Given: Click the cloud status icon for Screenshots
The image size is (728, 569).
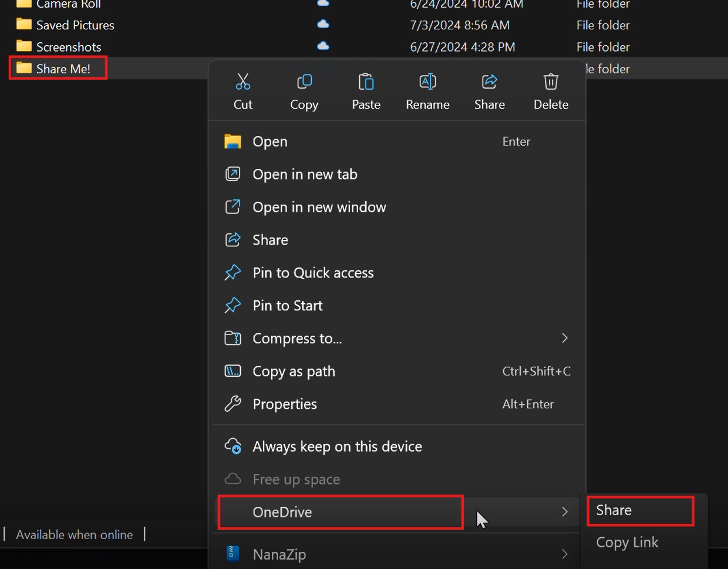Looking at the screenshot, I should 323,46.
